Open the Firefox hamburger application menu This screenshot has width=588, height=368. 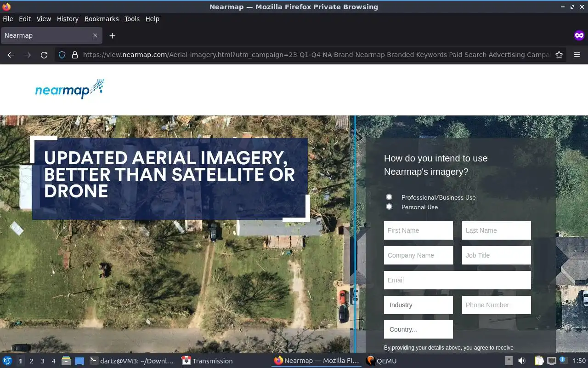(577, 55)
